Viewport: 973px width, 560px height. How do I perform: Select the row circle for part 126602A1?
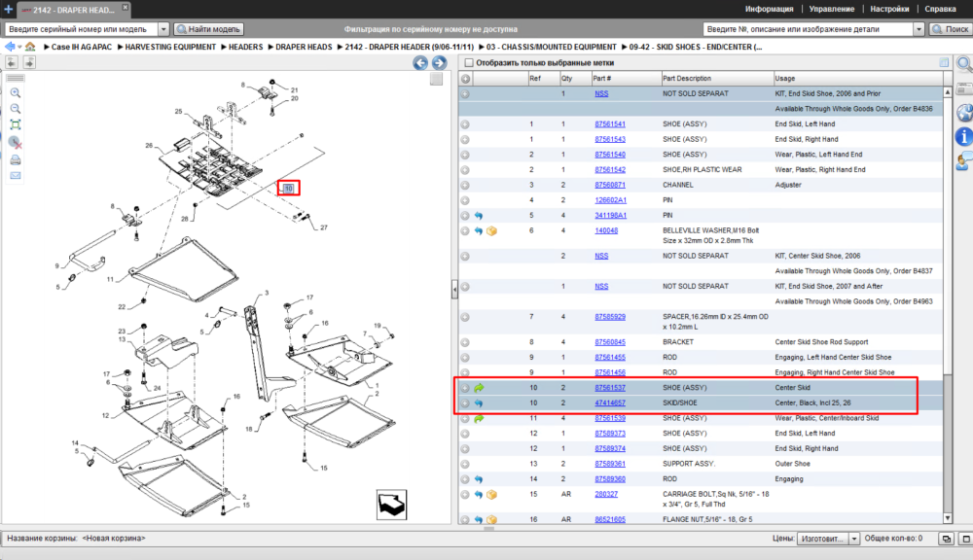point(465,200)
